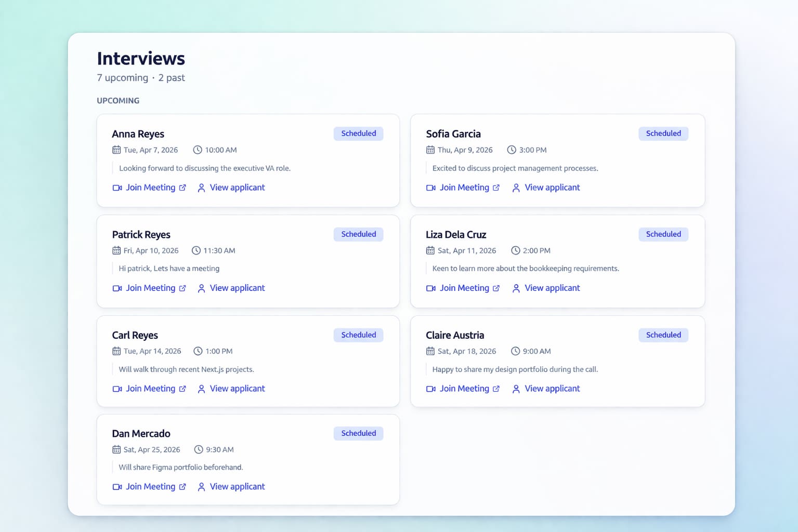Viewport: 798px width, 532px height.
Task: Click the external-link icon next to Join Meeting on Liza Dela Cruz card
Action: tap(497, 288)
